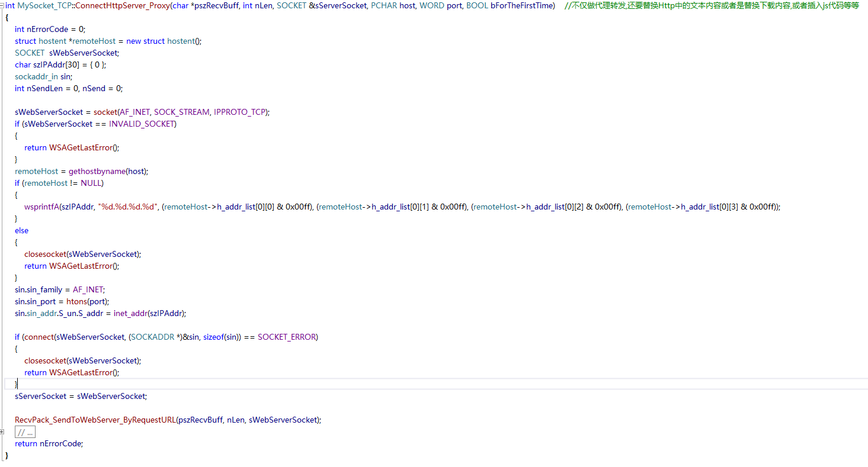Click the bForTheFirstTime parameter
868x467 pixels.
pos(523,6)
